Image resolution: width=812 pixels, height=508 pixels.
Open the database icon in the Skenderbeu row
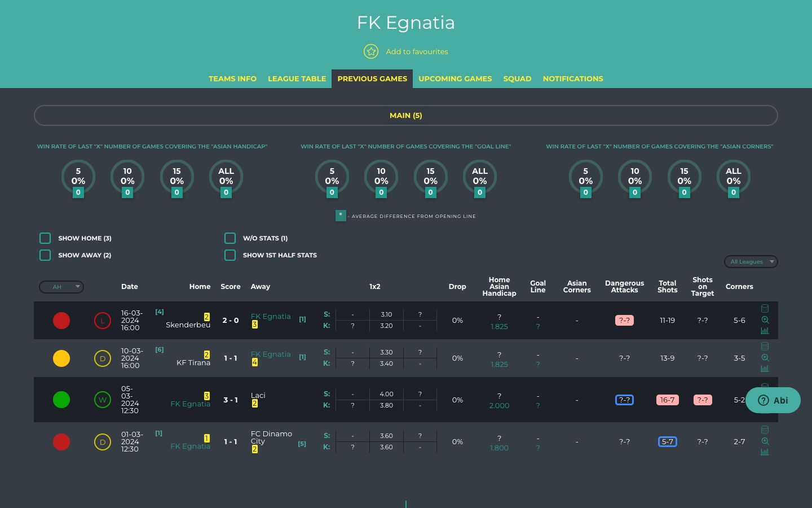pos(765,309)
